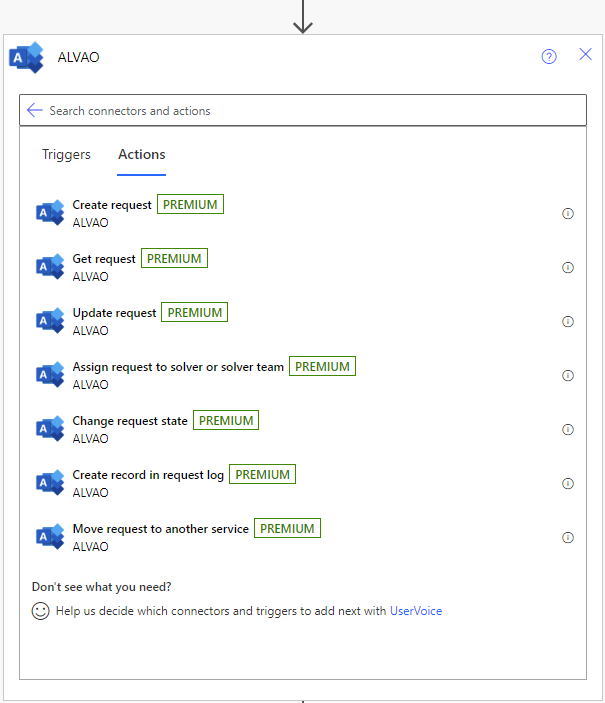Open the UserVoice link
This screenshot has height=703, width=605.
(x=416, y=611)
